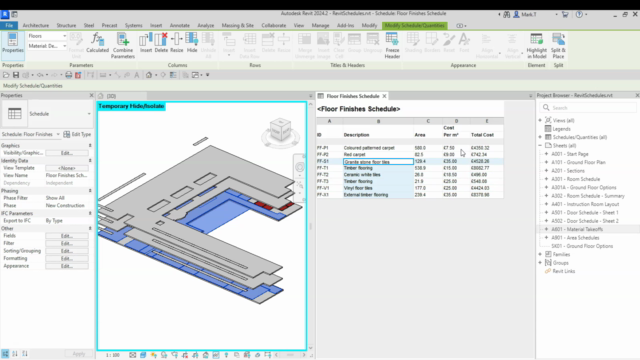Screen dimensions: 640x360
Task: Switch to Modify Schedule/Quantities tab
Action: pyautogui.click(x=415, y=25)
